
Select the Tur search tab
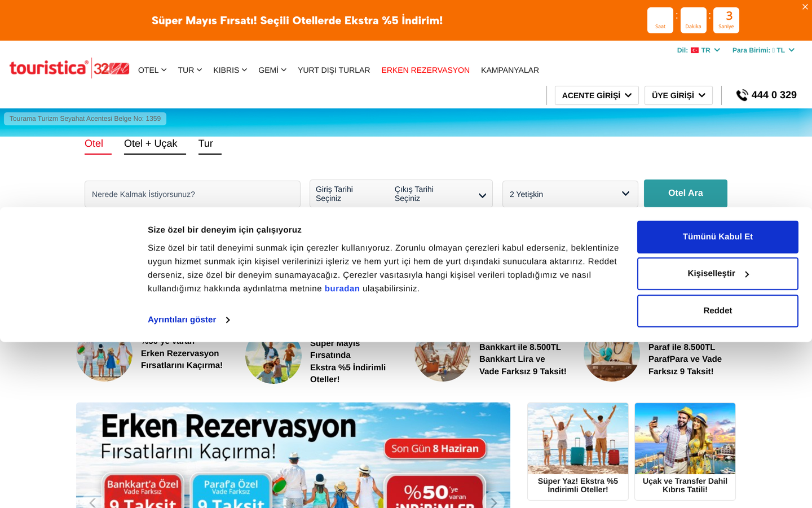pyautogui.click(x=206, y=143)
